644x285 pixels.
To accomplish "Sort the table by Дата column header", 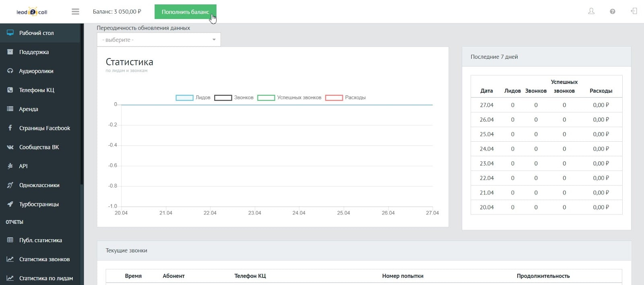I will click(x=486, y=91).
